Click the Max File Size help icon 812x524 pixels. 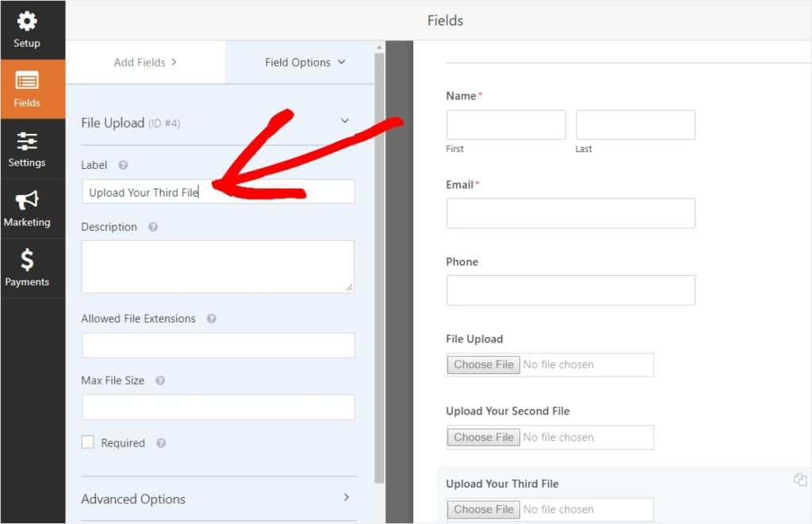click(160, 381)
